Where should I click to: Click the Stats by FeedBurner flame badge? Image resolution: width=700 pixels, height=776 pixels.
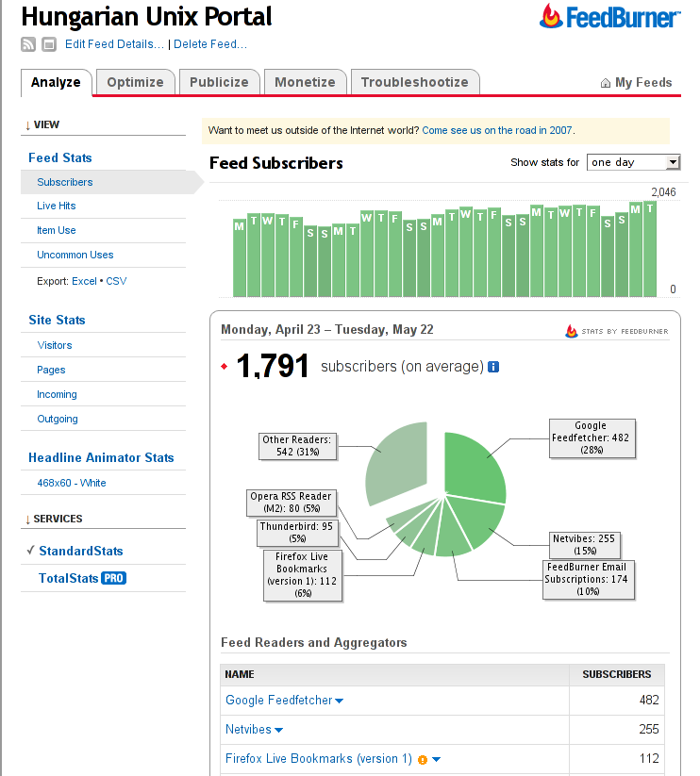617,331
